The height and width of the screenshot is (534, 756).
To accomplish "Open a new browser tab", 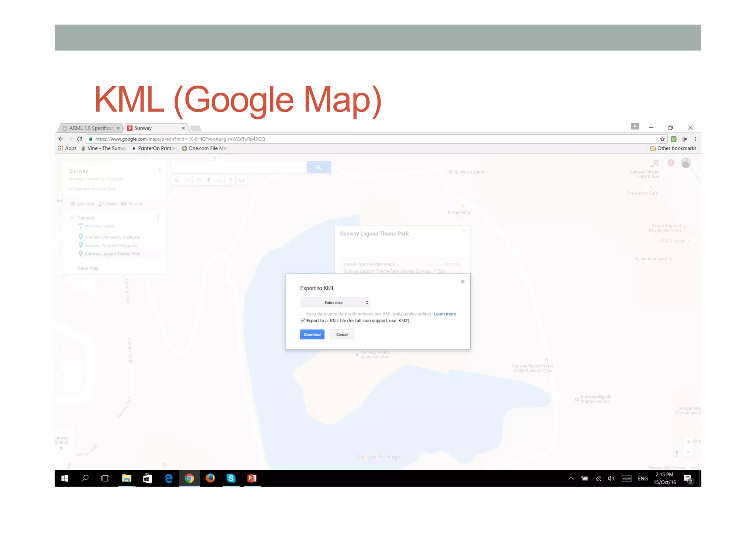I will point(196,128).
